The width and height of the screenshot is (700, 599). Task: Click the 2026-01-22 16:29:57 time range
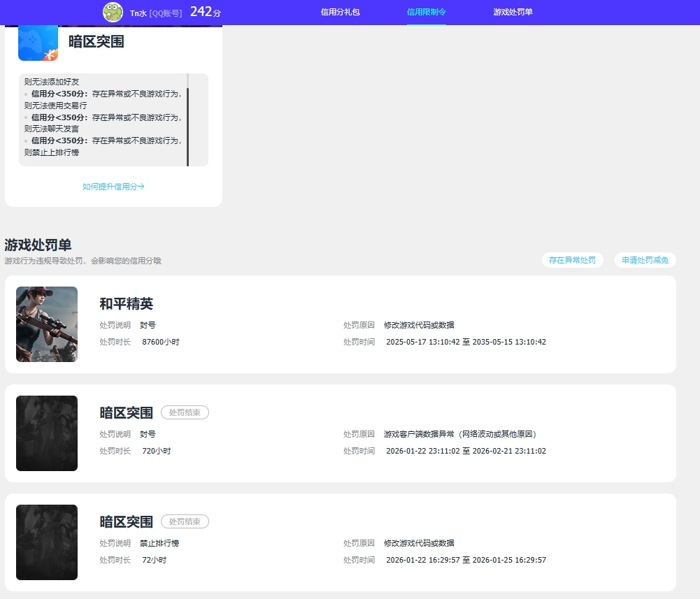coord(466,560)
